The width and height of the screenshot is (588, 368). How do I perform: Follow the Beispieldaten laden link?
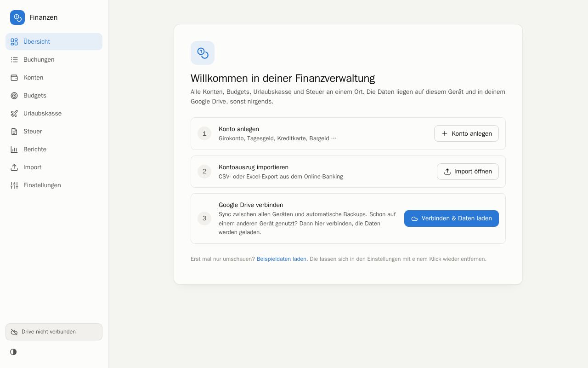click(x=281, y=259)
